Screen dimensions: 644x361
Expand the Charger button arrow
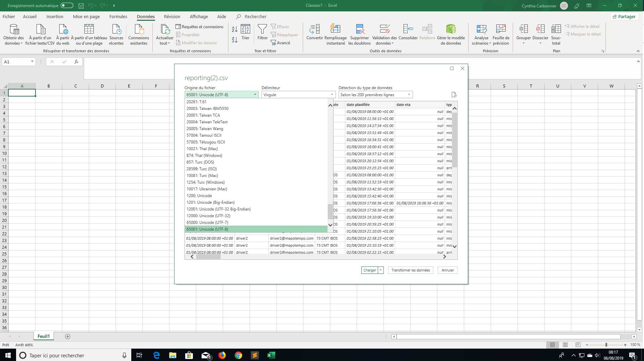coord(380,270)
